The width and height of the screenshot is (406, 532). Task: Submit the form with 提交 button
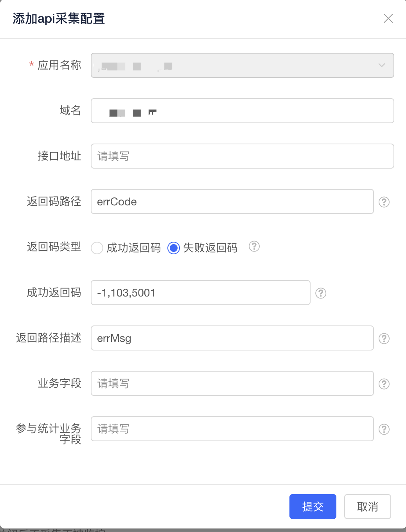tap(313, 506)
